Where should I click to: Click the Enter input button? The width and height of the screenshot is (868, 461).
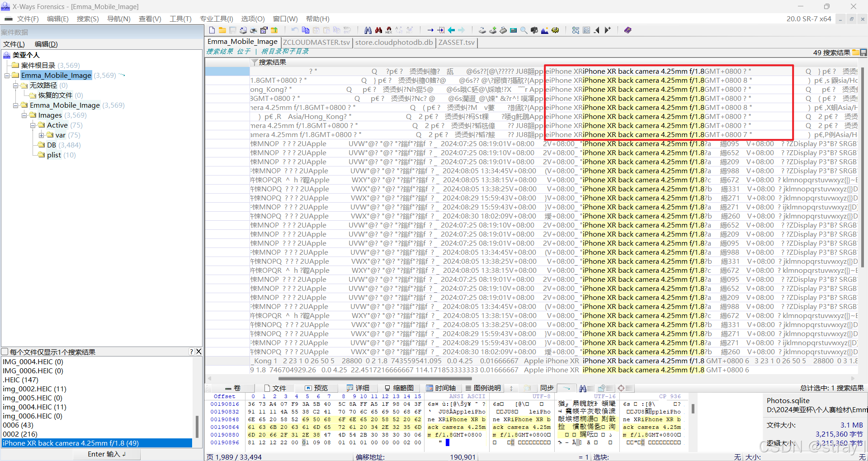pyautogui.click(x=107, y=454)
